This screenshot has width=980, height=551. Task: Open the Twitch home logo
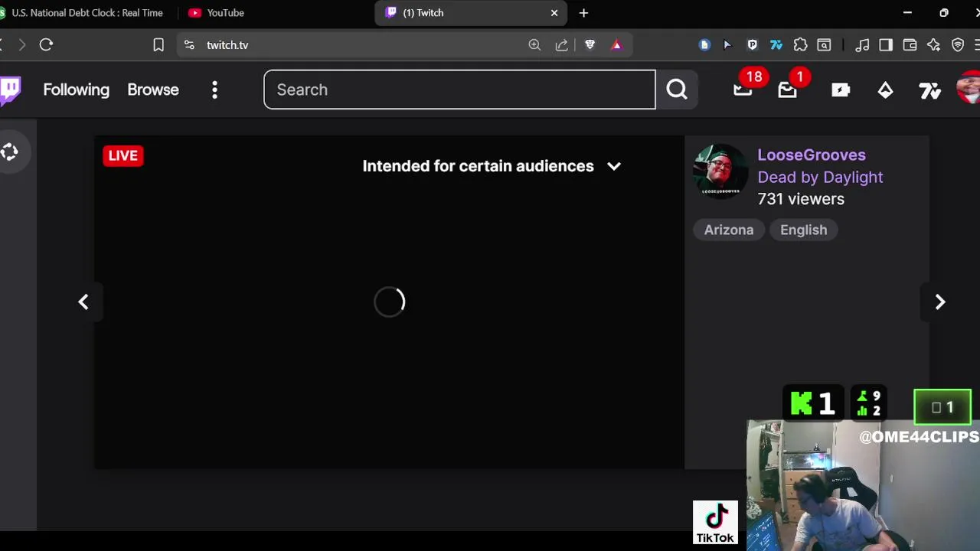click(x=10, y=90)
